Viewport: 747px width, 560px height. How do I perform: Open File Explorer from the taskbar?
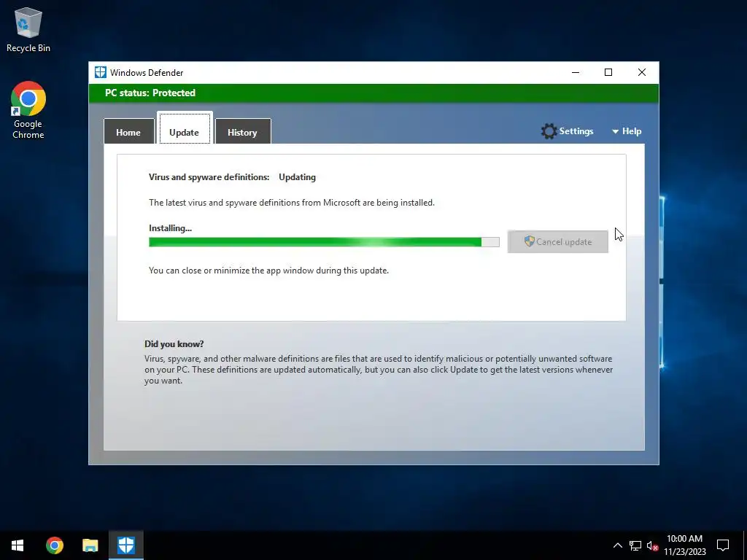click(x=90, y=545)
